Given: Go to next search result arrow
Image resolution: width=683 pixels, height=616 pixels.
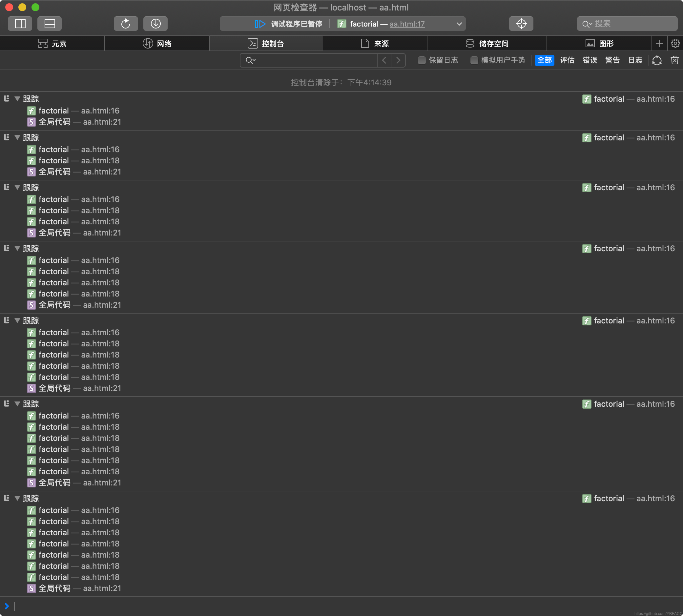Looking at the screenshot, I should [x=398, y=60].
